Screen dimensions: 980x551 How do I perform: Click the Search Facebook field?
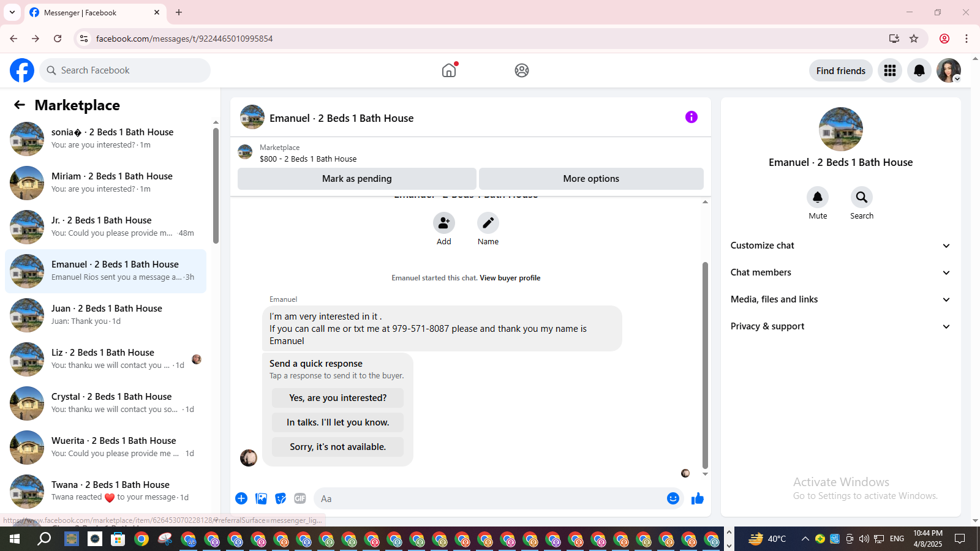(126, 70)
